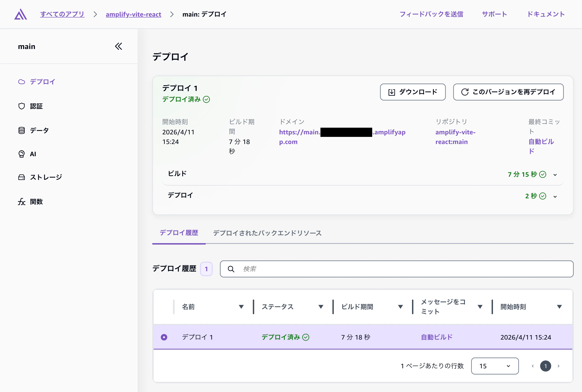Click the 自動ビルド last commit link in summary

(541, 146)
